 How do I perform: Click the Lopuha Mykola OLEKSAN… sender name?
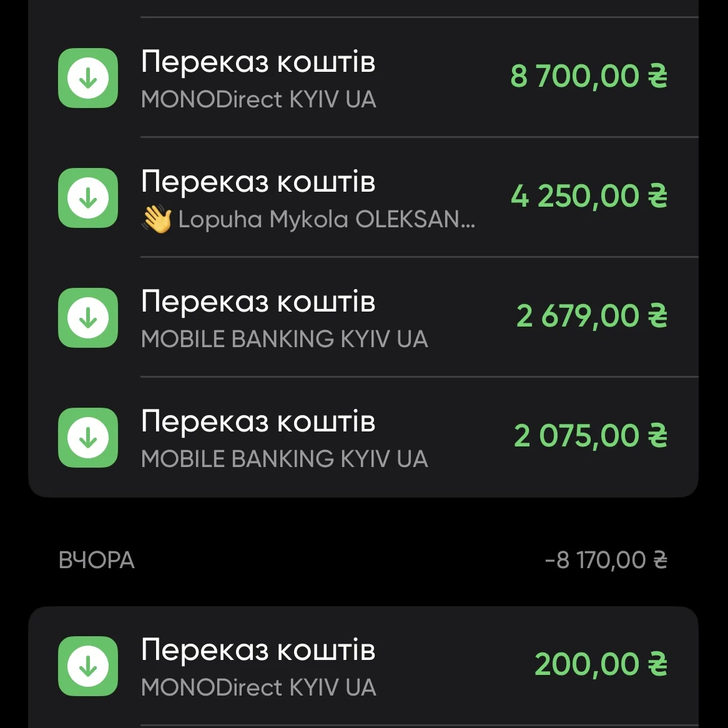[x=327, y=220]
